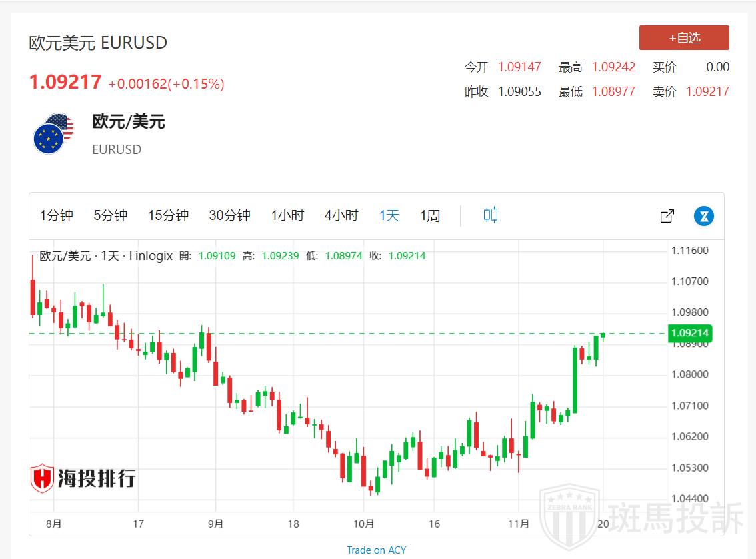This screenshot has height=559, width=756.
Task: Change timeframe to 1周
Action: tap(430, 215)
